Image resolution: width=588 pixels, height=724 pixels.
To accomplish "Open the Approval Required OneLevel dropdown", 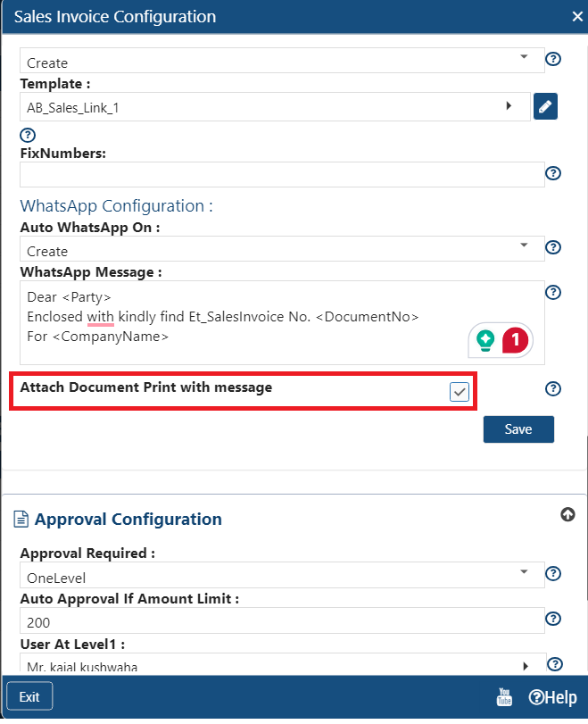I will (282, 575).
